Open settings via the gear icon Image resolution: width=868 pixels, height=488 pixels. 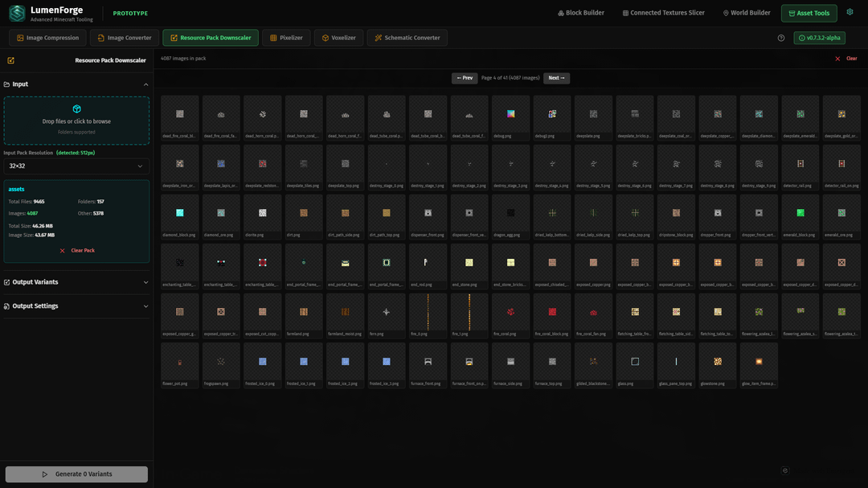[x=850, y=13]
